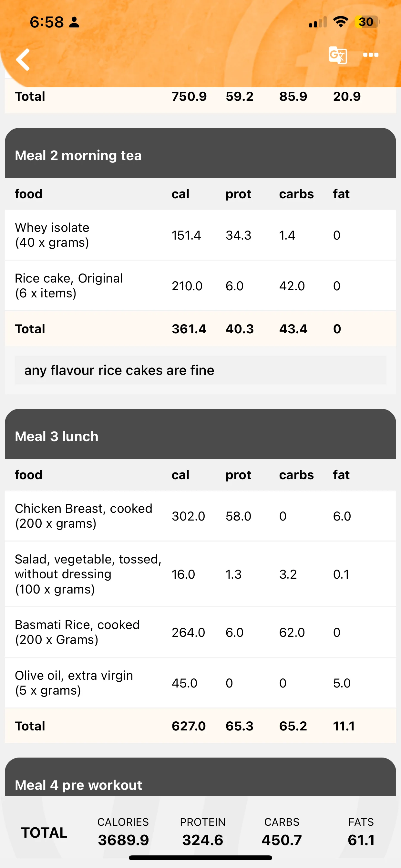
Task: Open the Whey isolate food row
Action: coord(200,235)
